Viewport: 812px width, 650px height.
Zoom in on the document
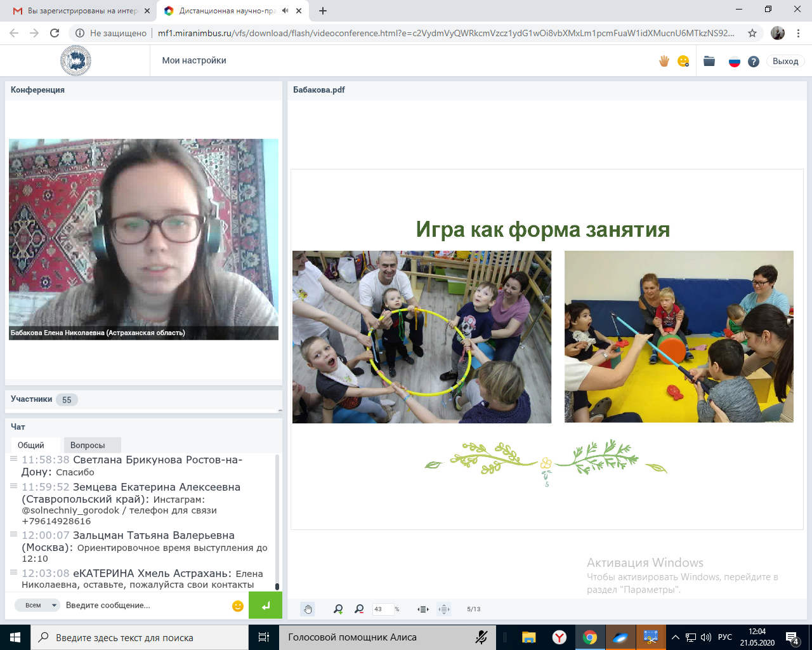[x=338, y=609]
